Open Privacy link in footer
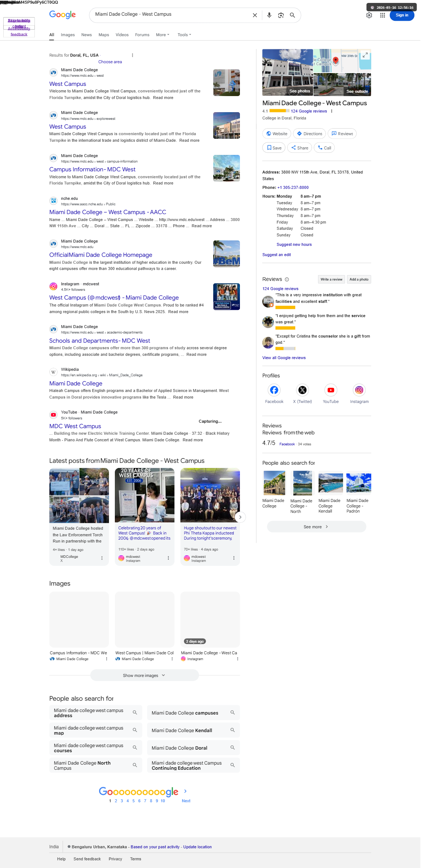The image size is (425, 868). pos(115,859)
